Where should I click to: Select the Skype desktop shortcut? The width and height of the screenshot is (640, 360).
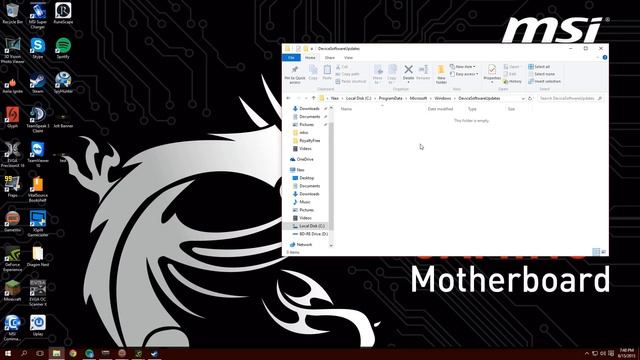(38, 48)
